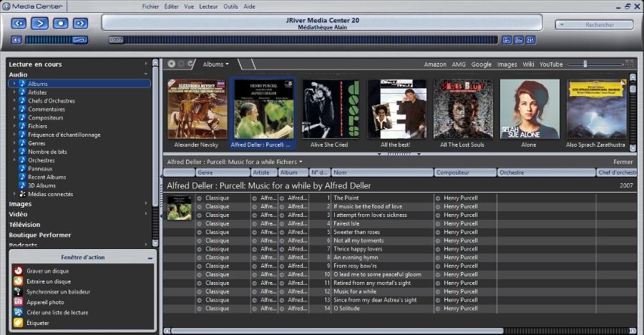Screen dimensions: 644x335
Task: Open Créer une liste de lecture
Action: [x=57, y=312]
